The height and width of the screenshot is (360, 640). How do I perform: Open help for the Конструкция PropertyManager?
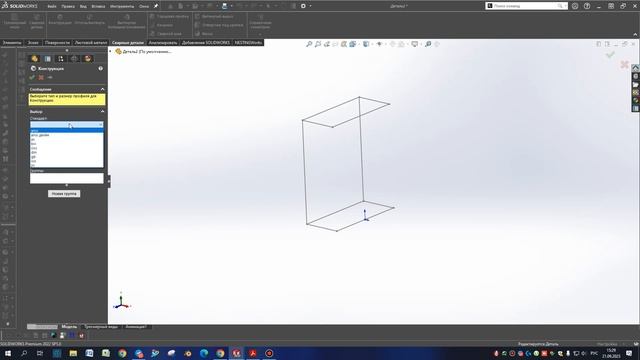click(100, 69)
